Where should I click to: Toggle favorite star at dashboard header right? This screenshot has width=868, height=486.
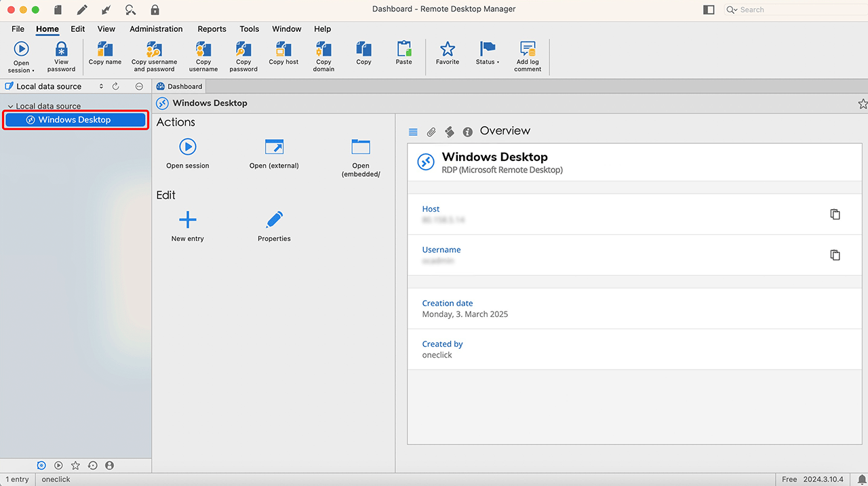[863, 104]
